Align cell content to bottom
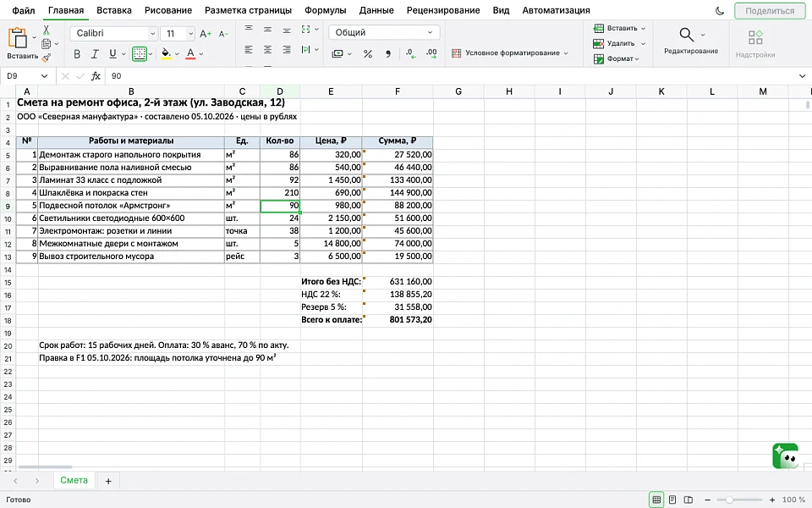 tap(287, 30)
